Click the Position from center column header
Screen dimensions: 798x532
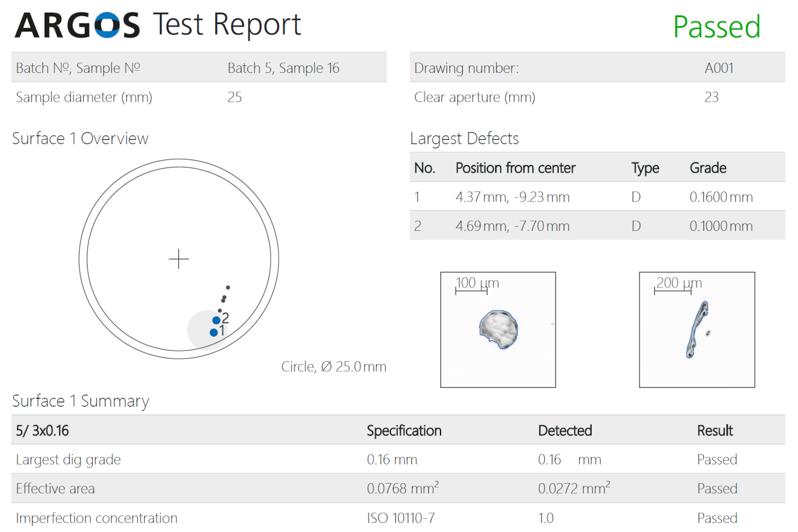pos(515,168)
